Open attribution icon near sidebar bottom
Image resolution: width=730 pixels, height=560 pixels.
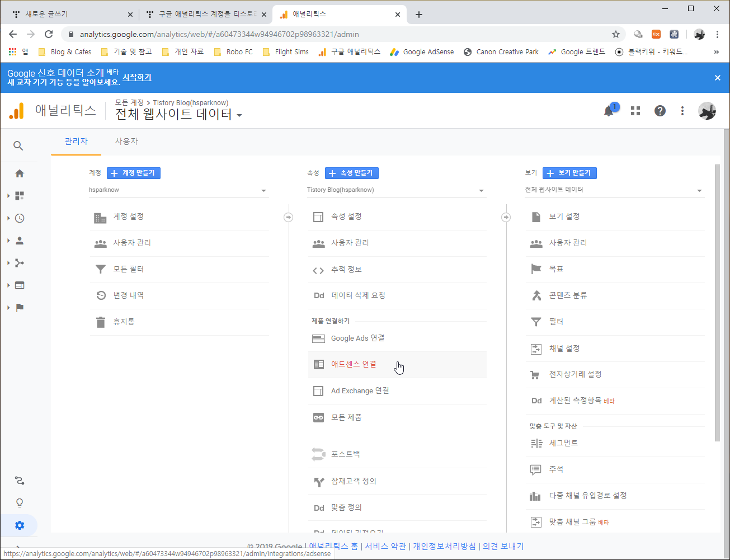coord(20,481)
